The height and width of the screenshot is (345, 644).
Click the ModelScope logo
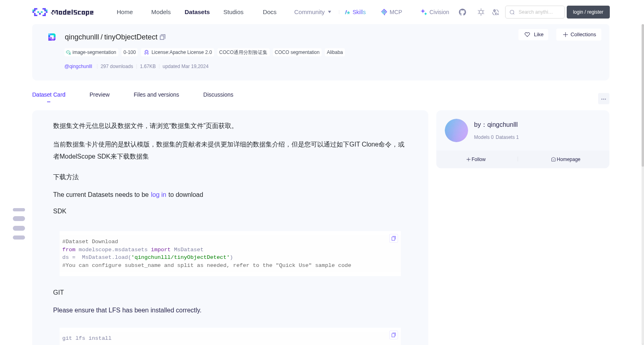tap(63, 12)
